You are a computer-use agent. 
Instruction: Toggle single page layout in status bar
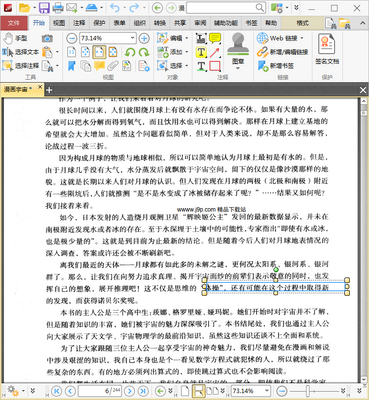tap(185, 391)
